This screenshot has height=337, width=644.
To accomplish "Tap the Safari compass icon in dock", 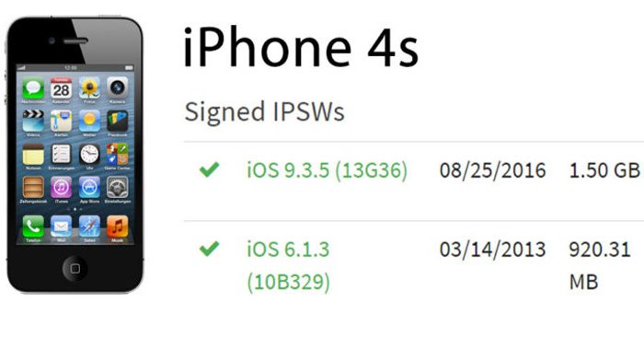I will click(x=89, y=227).
